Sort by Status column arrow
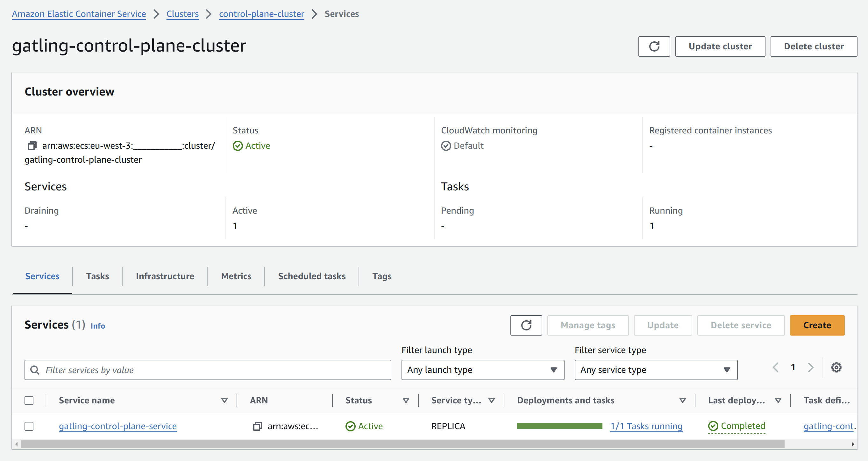Image resolution: width=868 pixels, height=461 pixels. point(406,400)
